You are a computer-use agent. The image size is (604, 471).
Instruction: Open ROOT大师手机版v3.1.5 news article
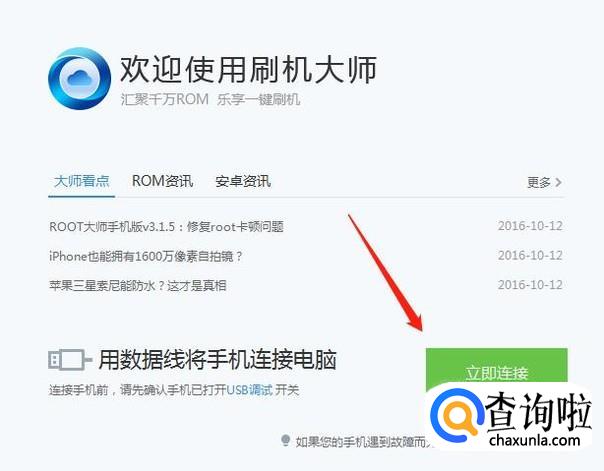pyautogui.click(x=166, y=226)
